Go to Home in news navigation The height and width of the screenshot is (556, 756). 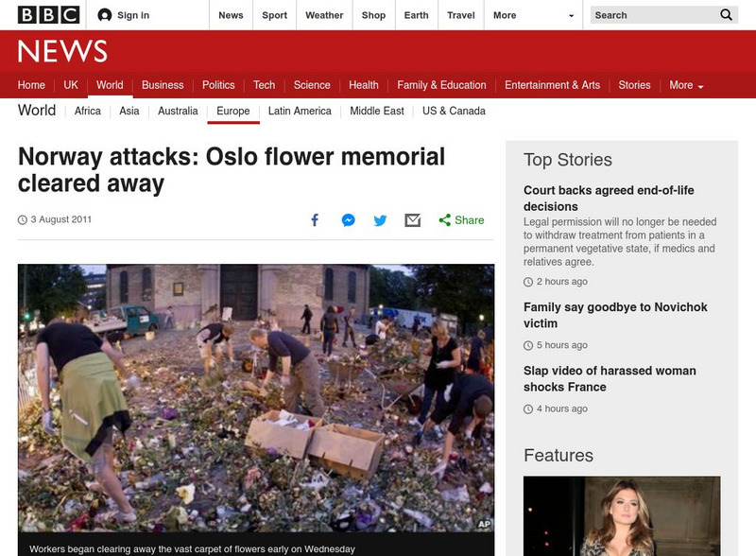pos(31,85)
